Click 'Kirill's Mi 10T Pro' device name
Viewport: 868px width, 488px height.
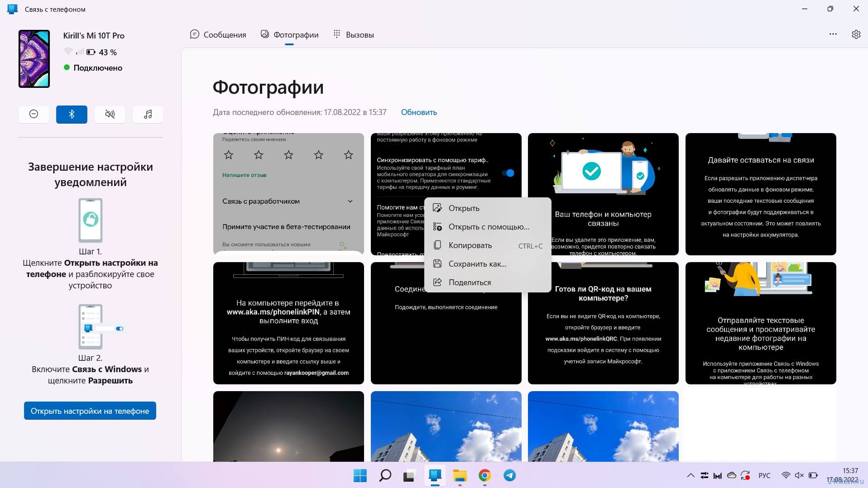[x=94, y=36]
